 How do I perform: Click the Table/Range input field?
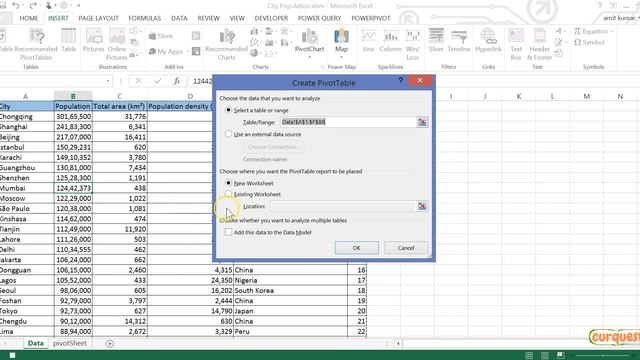[348, 122]
